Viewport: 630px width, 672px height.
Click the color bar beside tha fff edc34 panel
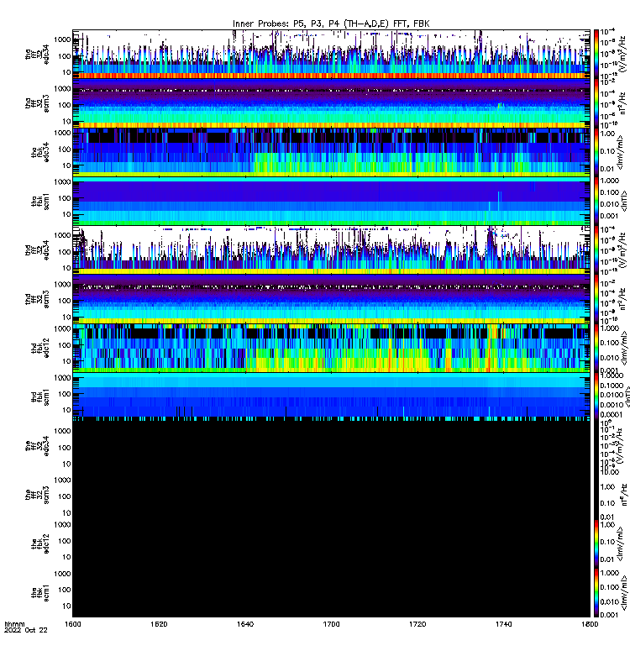click(596, 54)
